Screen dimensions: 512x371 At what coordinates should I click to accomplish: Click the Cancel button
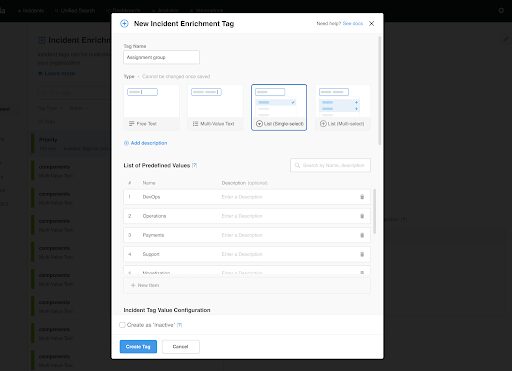coord(181,347)
